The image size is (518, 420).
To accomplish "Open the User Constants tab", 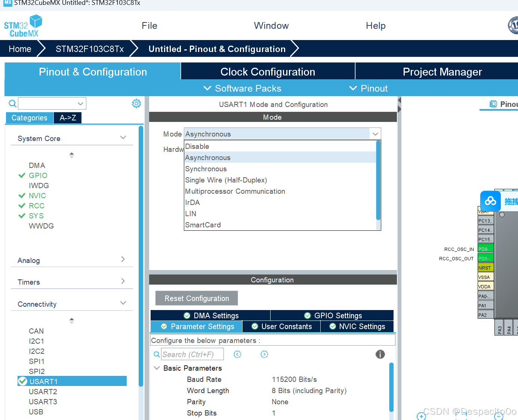I will 281,326.
